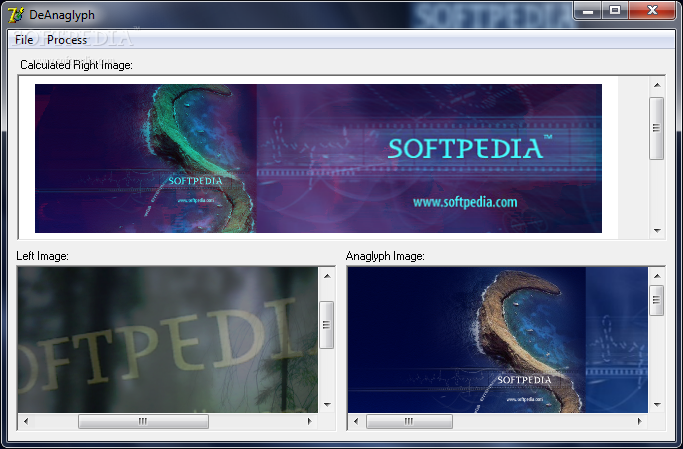Click down arrow of Calculated Right Image scrollbar
683x449 pixels.
pos(657,230)
